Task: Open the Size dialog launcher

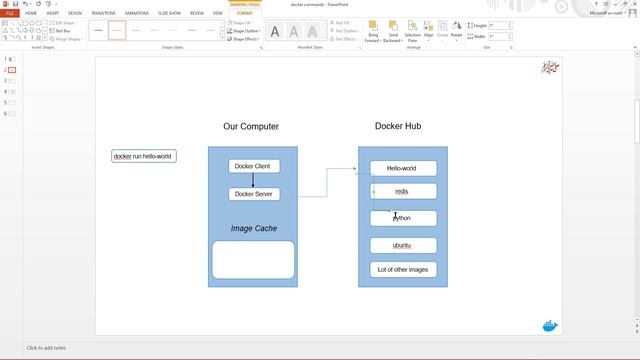Action: click(511, 48)
